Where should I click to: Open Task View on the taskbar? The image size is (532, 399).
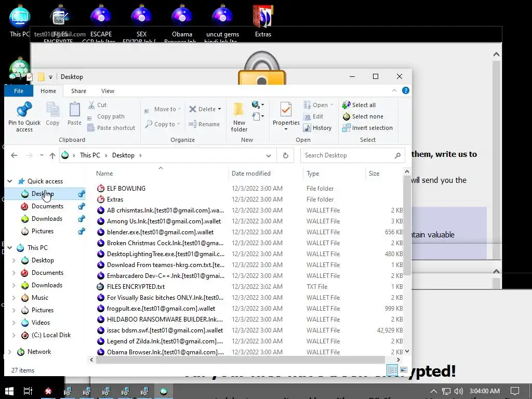pyautogui.click(x=28, y=391)
